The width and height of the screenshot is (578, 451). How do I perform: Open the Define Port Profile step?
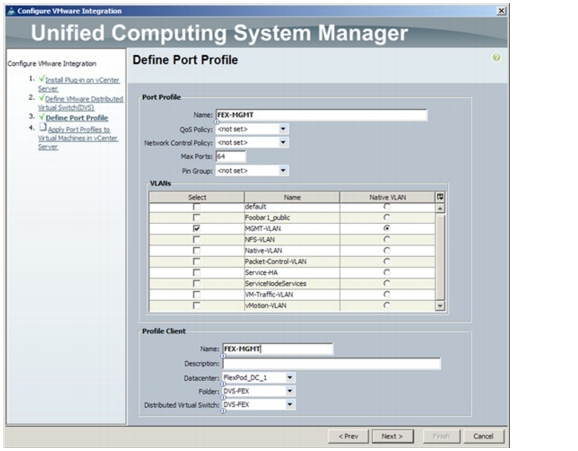77,118
